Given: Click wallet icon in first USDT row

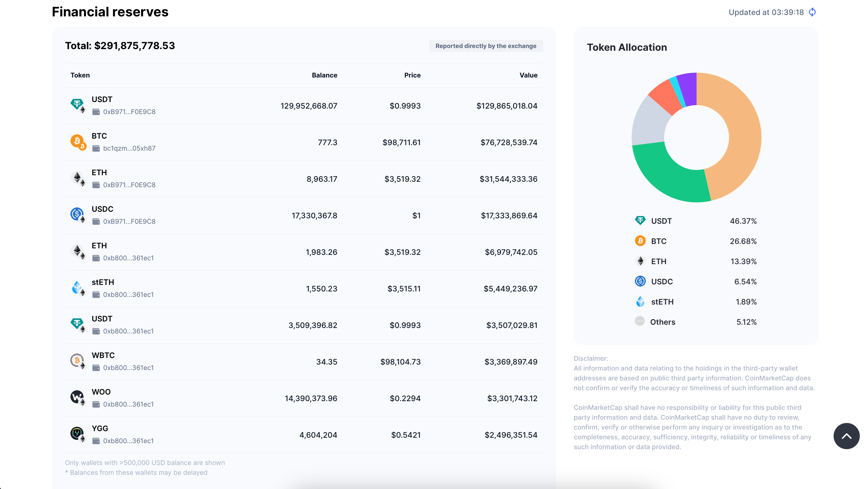Looking at the screenshot, I should (x=96, y=112).
